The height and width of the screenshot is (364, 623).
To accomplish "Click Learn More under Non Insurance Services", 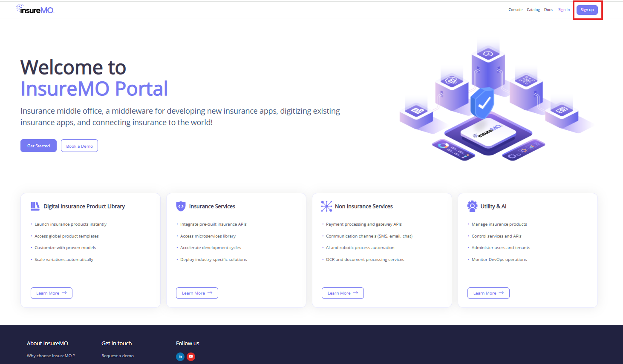I will click(x=343, y=293).
